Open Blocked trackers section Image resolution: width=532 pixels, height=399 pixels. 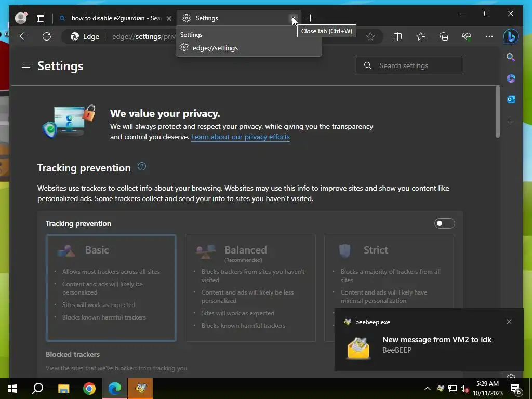[73, 354]
